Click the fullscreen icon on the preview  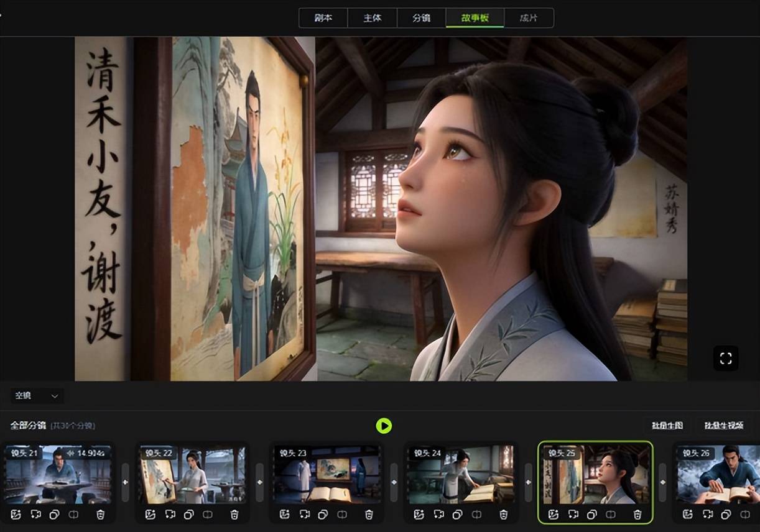pos(725,358)
